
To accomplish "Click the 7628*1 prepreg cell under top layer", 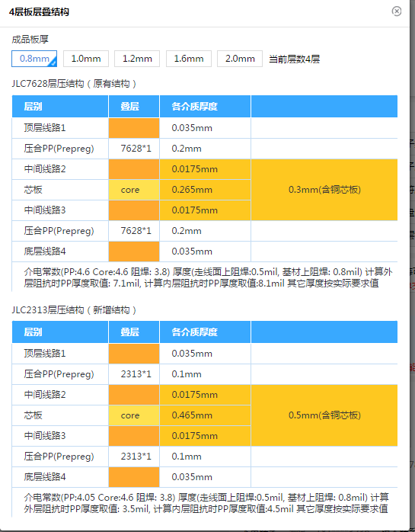I will tap(134, 149).
